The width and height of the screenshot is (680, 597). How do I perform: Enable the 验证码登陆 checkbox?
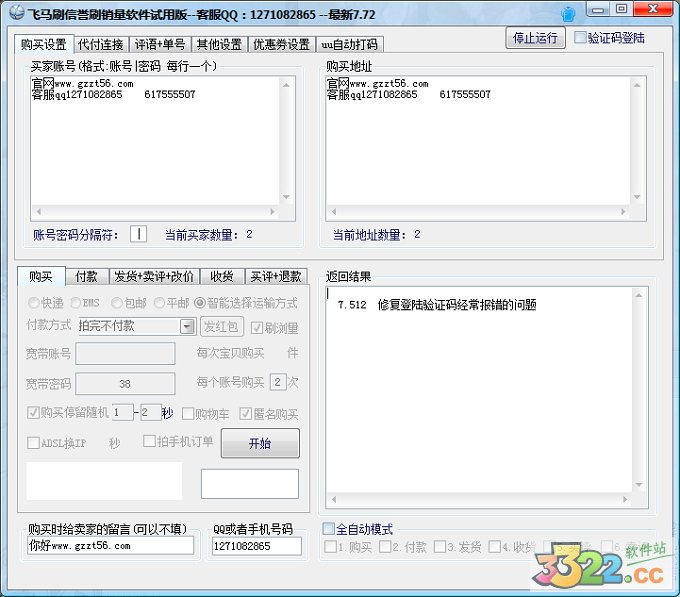point(580,37)
